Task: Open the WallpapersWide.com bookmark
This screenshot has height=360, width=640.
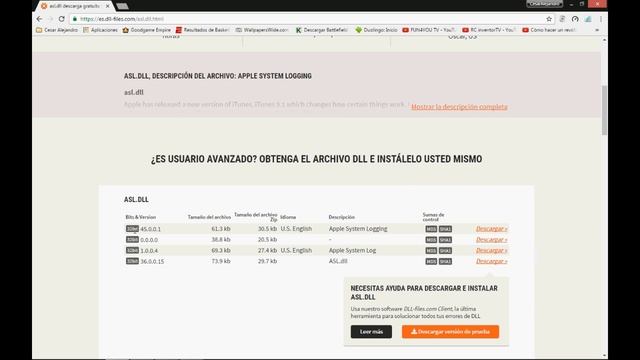Action: [x=262, y=30]
